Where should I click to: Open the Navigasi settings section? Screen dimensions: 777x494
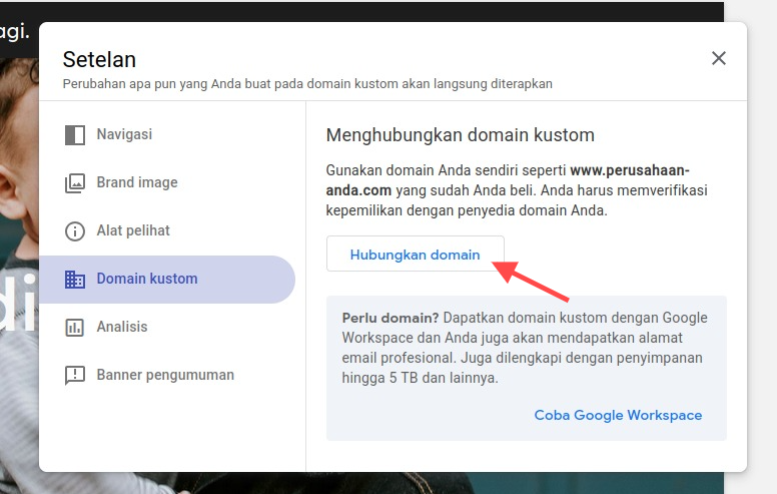(x=124, y=134)
